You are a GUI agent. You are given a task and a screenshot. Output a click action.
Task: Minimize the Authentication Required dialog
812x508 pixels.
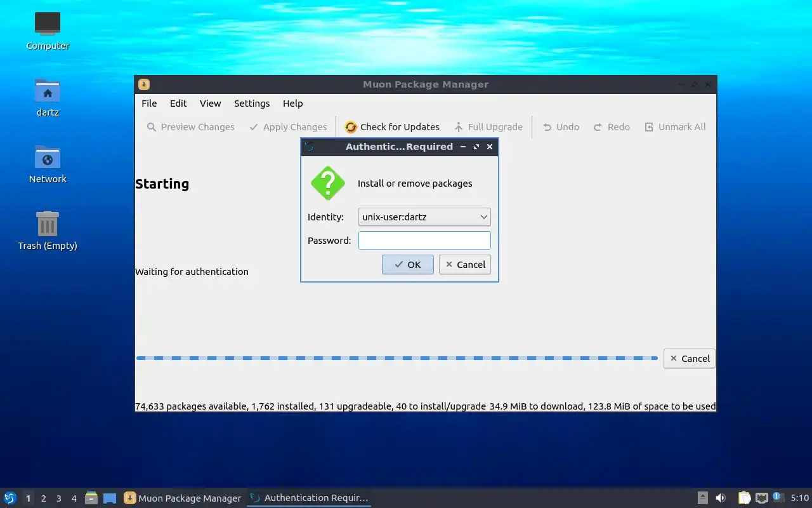[462, 147]
